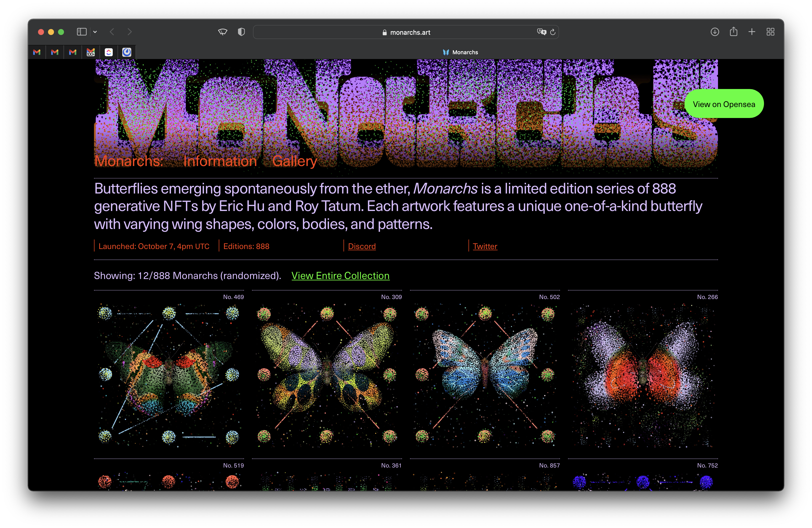Click the View Entire Collection link
Image resolution: width=812 pixels, height=528 pixels.
pyautogui.click(x=340, y=275)
